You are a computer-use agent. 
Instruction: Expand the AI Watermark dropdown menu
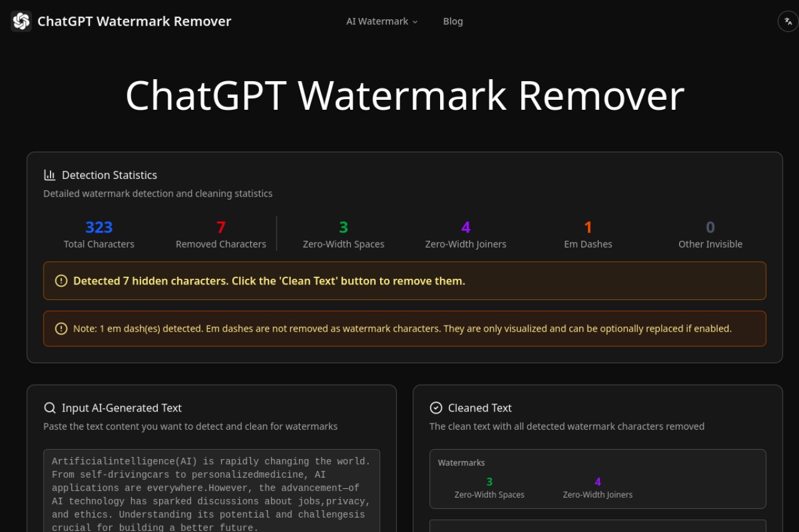coord(382,21)
